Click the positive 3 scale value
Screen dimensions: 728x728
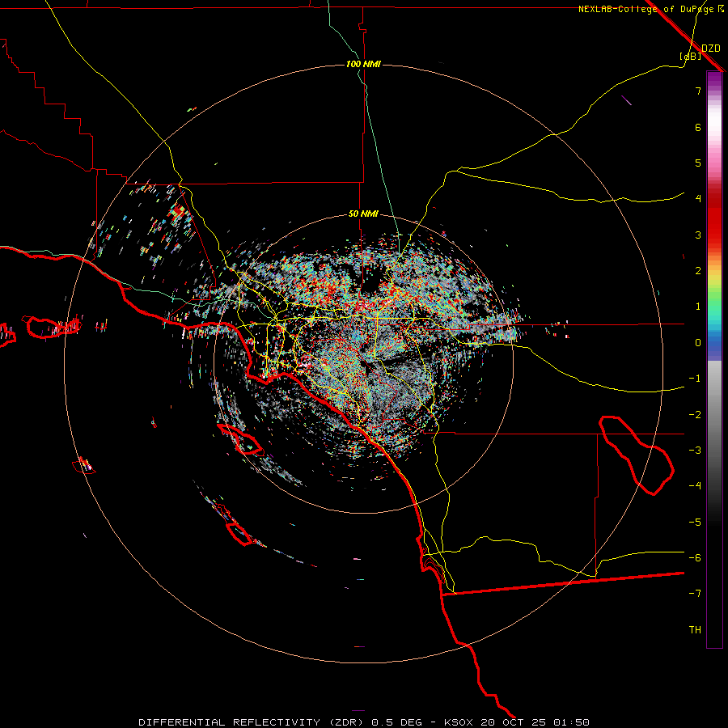(698, 235)
